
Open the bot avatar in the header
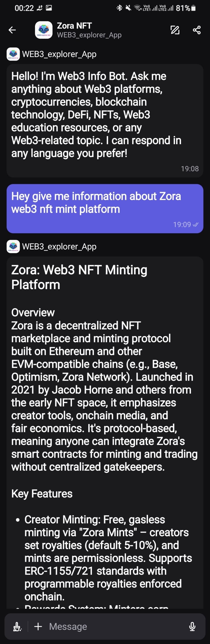click(x=44, y=30)
